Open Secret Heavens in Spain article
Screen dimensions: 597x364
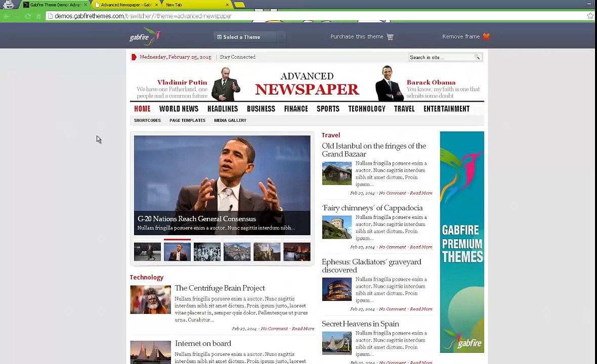360,324
